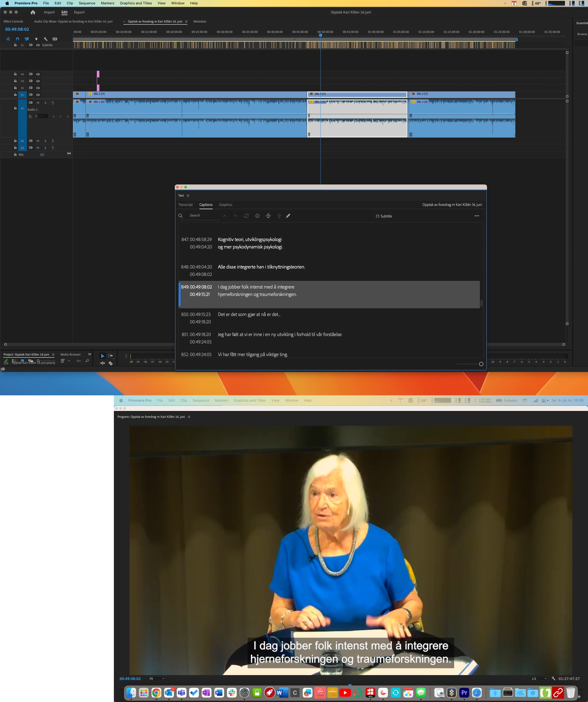This screenshot has width=588, height=702.
Task: Open the Sequence menu in menu bar
Action: tap(87, 3)
